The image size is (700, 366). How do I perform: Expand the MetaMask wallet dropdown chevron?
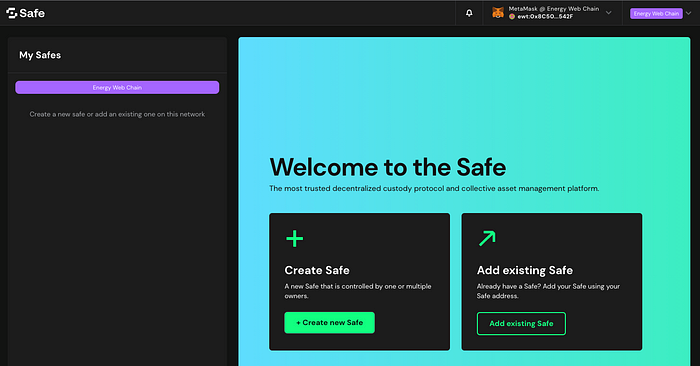[608, 13]
